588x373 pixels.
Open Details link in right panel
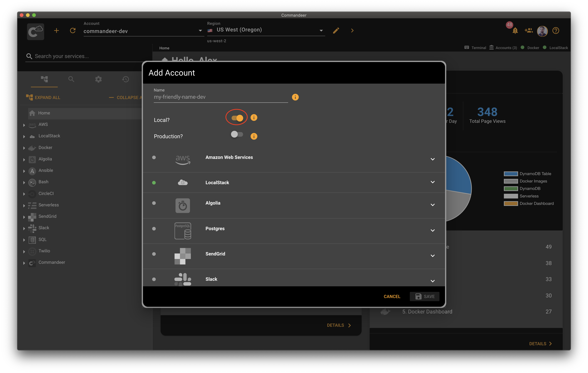(x=540, y=344)
